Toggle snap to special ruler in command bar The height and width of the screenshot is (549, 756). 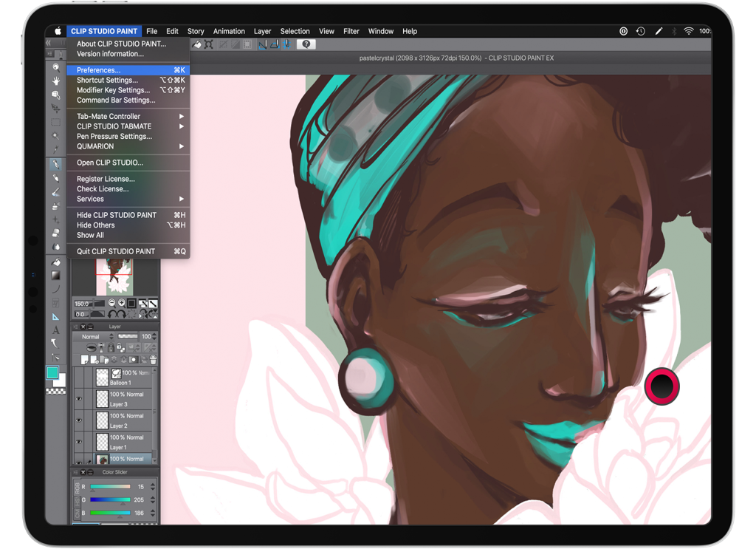275,44
